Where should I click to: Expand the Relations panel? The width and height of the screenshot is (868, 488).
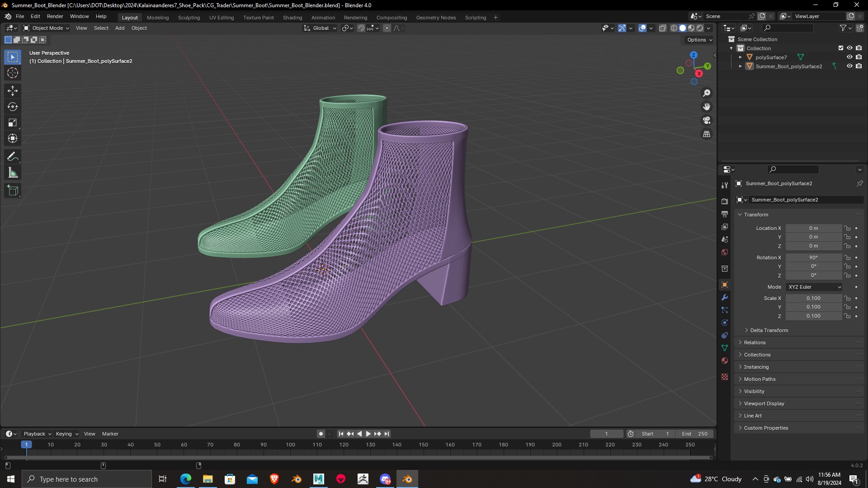755,343
